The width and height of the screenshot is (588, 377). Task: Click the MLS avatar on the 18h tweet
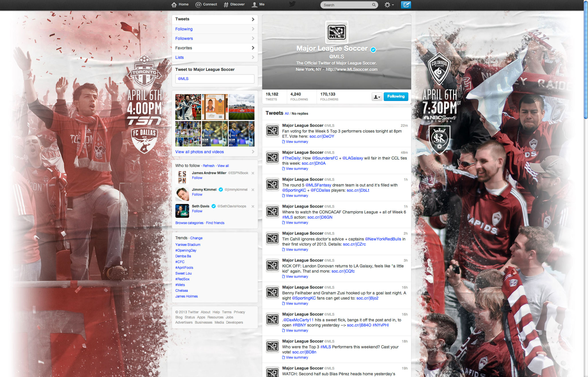tap(273, 346)
